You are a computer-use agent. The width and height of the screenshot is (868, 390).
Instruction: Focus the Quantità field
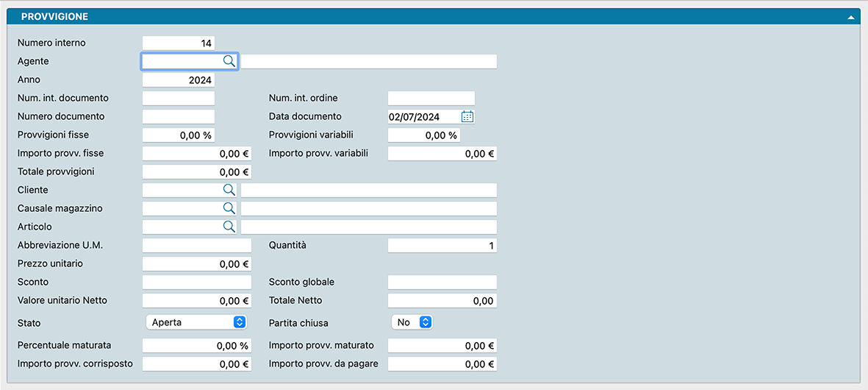442,246
